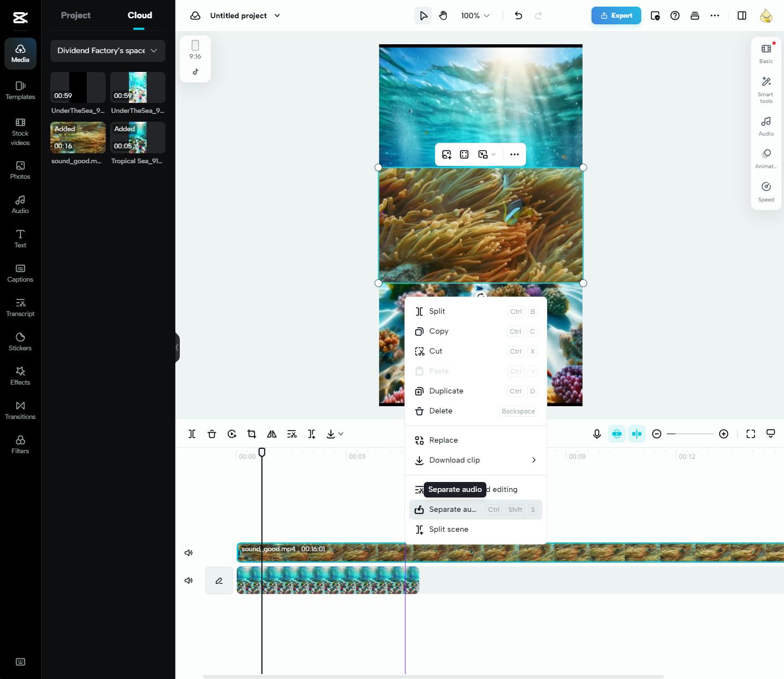Open the Photos panel

[x=20, y=170]
